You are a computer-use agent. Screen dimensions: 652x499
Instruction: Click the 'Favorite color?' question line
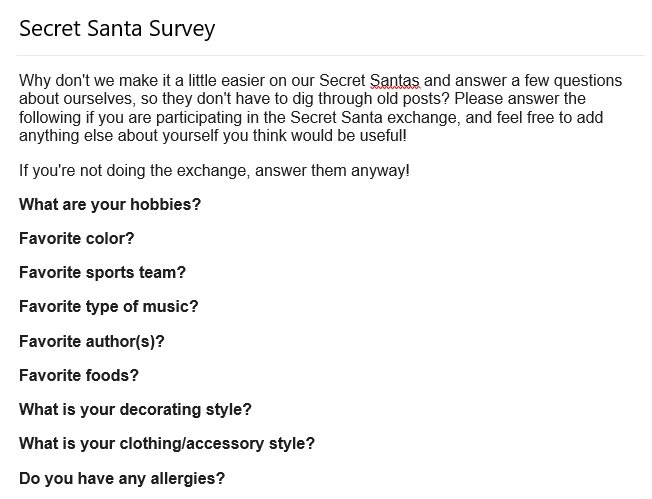pos(77,239)
